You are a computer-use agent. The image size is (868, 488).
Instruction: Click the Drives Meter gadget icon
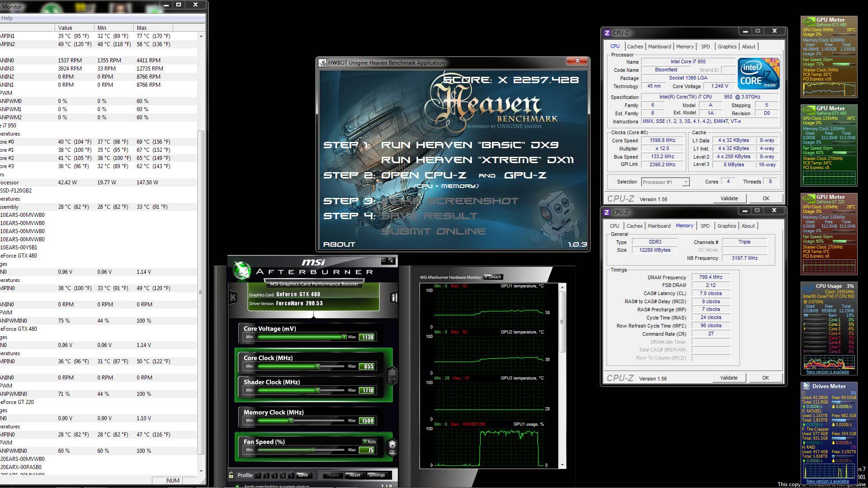(x=807, y=386)
